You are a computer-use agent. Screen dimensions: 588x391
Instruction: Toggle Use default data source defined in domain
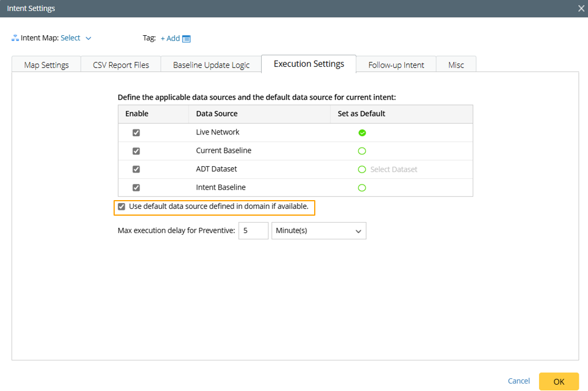coord(122,206)
